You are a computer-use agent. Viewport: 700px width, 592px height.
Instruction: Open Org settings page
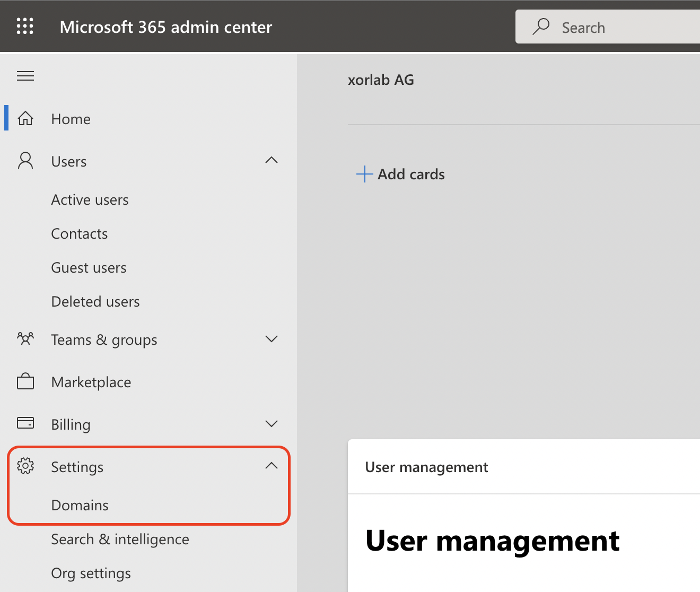91,573
